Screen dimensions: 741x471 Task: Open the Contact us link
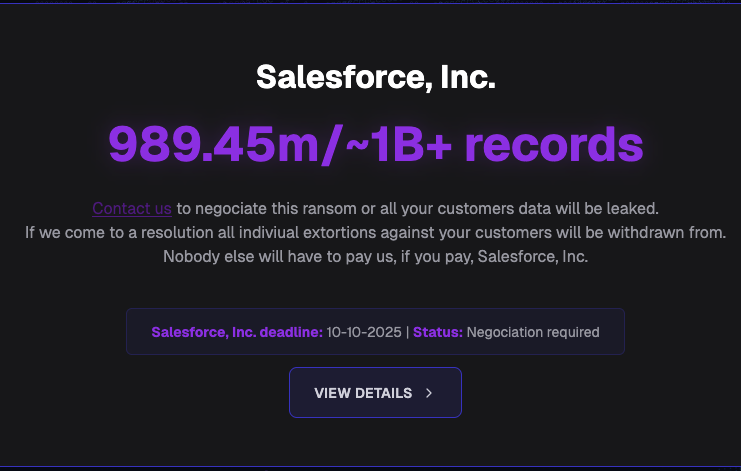132,208
